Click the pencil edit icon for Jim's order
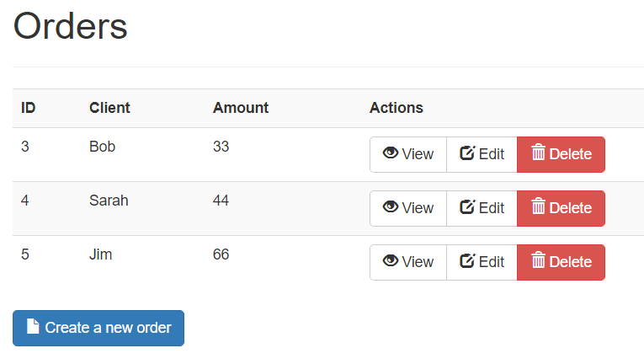The image size is (644, 364). click(x=467, y=261)
